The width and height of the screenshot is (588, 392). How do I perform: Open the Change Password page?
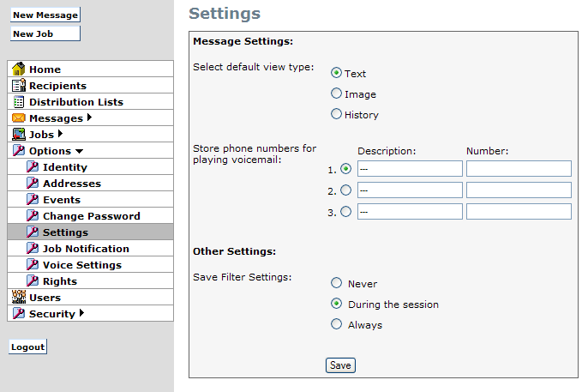pyautogui.click(x=91, y=216)
